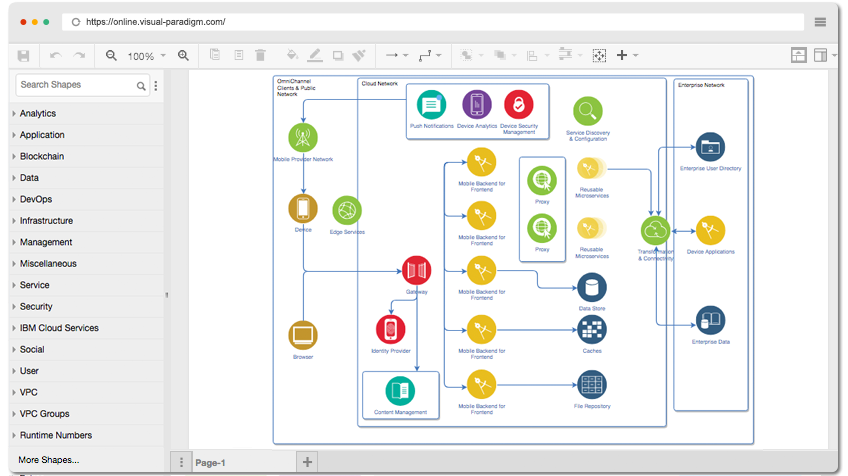Select the Fill color bucket tool
This screenshot has height=476, width=848.
coord(292,55)
